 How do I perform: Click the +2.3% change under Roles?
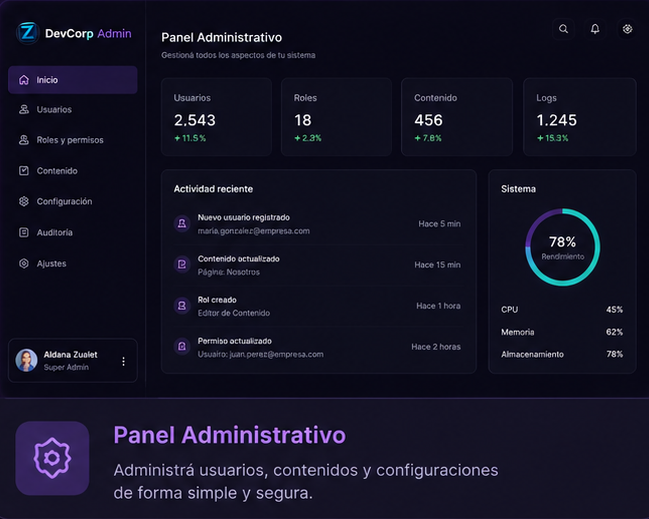click(x=308, y=138)
